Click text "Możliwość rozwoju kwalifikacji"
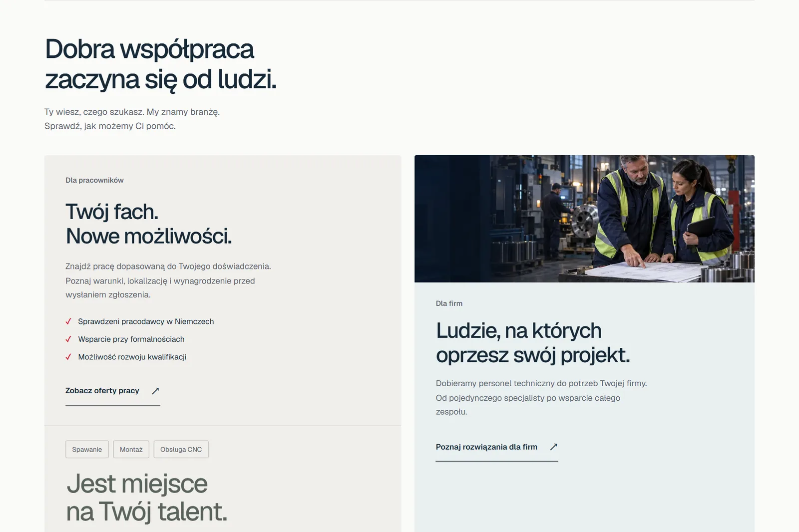The height and width of the screenshot is (532, 799). click(132, 357)
